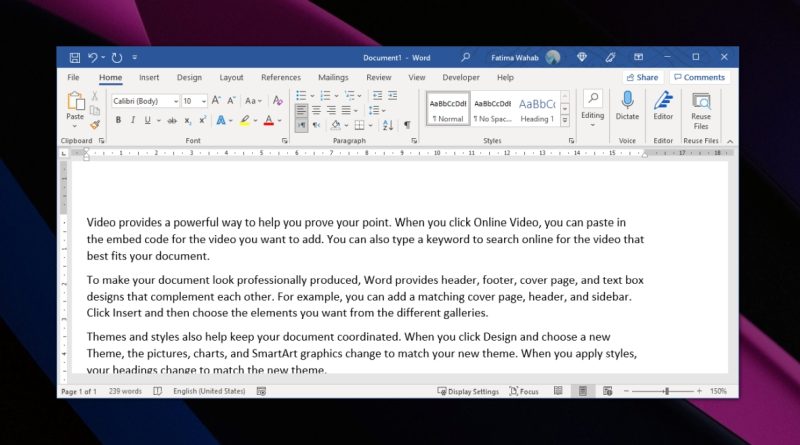Toggle Underline formatting
Viewport: 800px width, 445px height.
147,120
